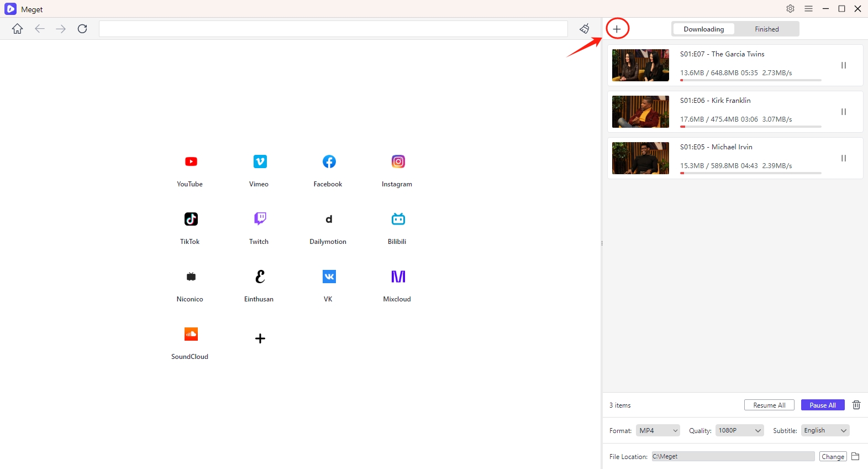Open the Instagram shortcut icon
The height and width of the screenshot is (469, 868).
point(398,161)
